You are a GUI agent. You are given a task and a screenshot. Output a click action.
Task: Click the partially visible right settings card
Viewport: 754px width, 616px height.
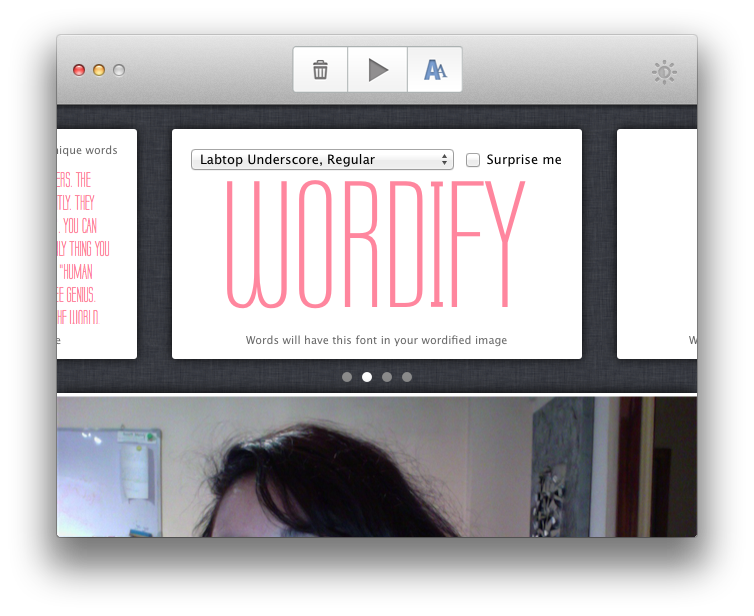tap(656, 244)
